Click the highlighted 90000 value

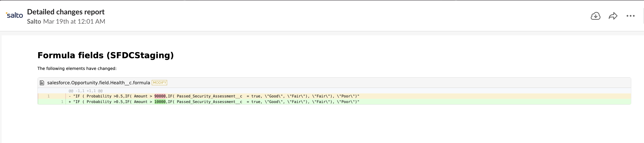coord(160,96)
